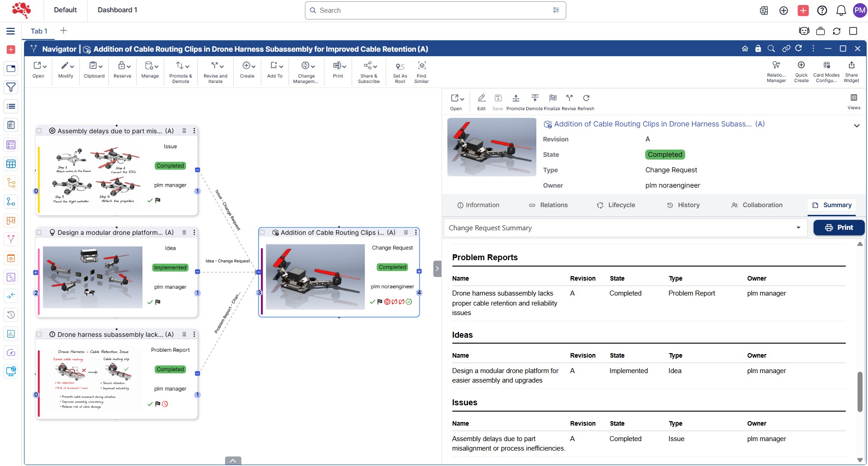Open the Relations tab
The image size is (868, 466).
pos(548,205)
